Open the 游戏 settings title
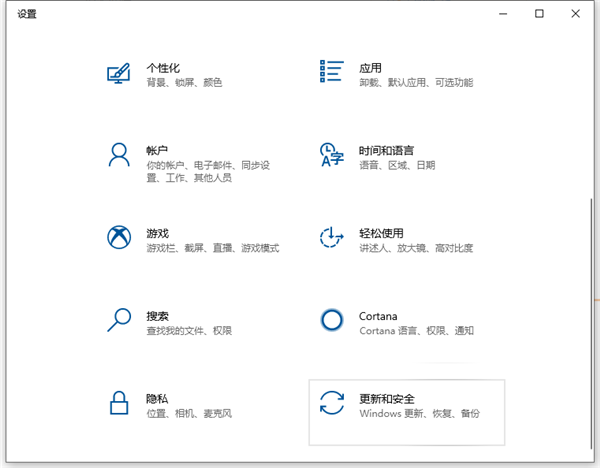The image size is (600, 468). click(157, 232)
